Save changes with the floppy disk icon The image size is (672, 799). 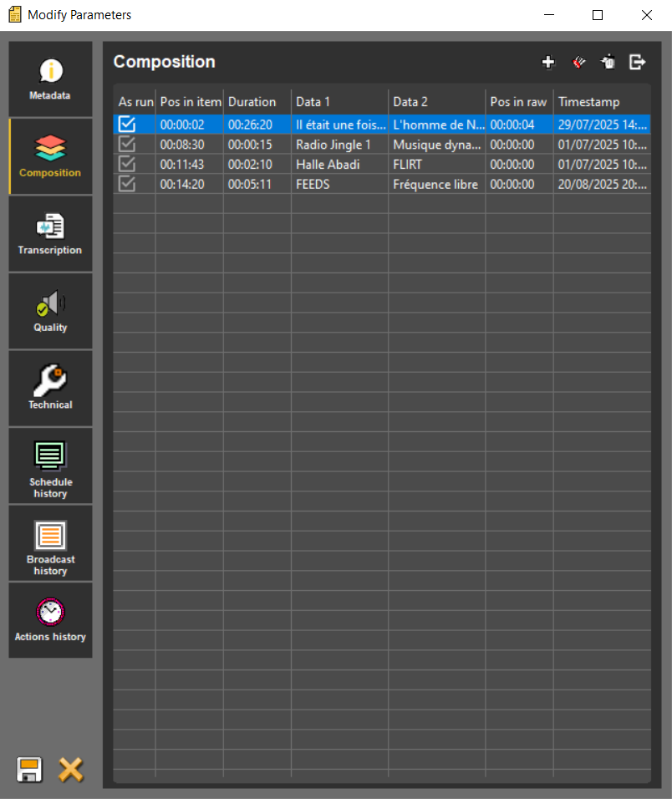[29, 769]
